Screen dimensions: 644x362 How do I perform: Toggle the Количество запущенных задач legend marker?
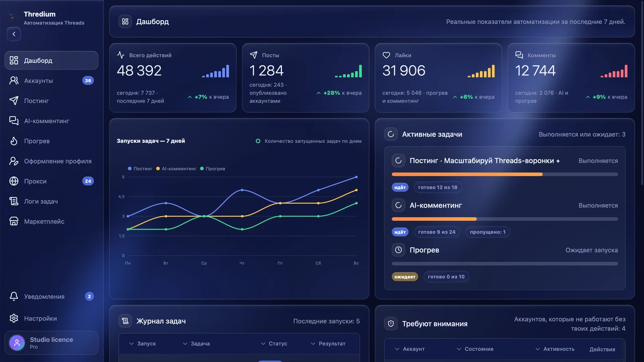[258, 141]
